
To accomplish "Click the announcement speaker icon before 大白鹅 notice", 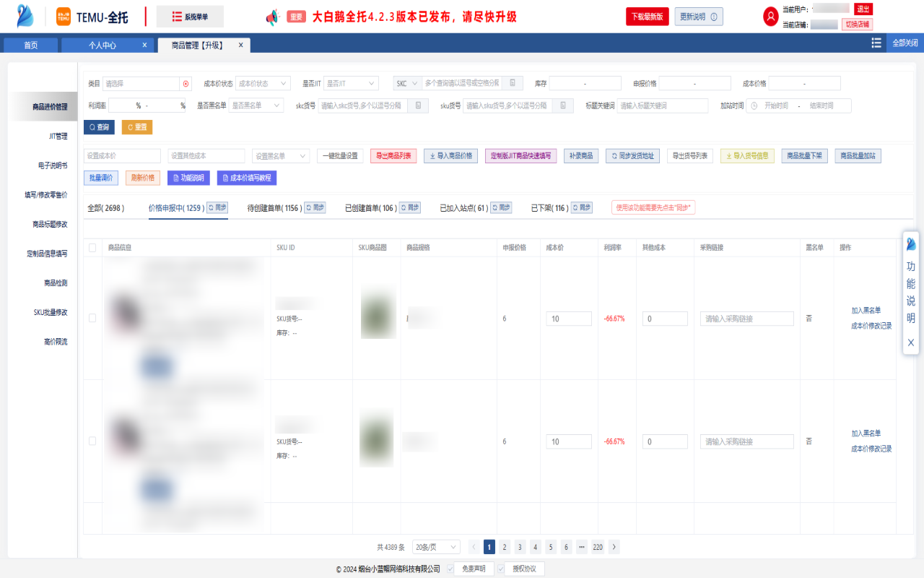I will click(x=273, y=16).
